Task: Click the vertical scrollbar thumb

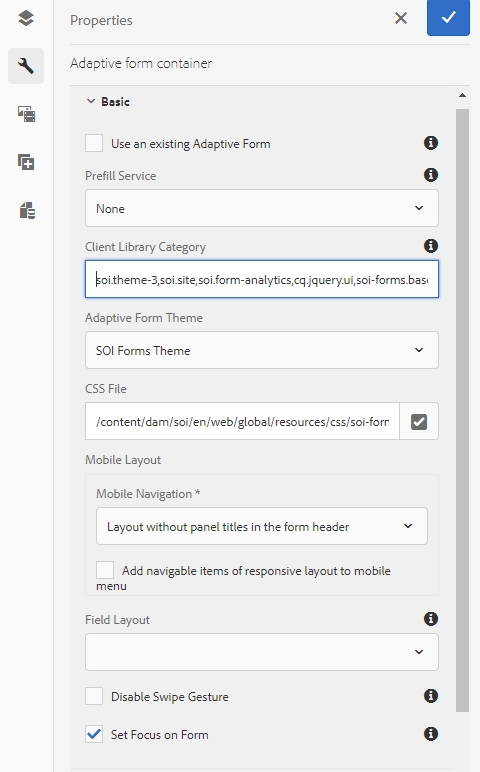Action: (462, 410)
